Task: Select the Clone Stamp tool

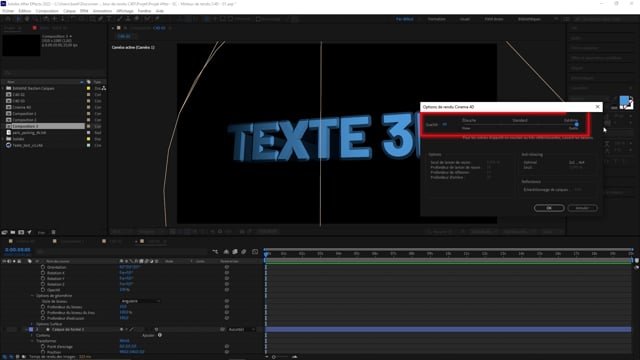Action: [x=128, y=19]
